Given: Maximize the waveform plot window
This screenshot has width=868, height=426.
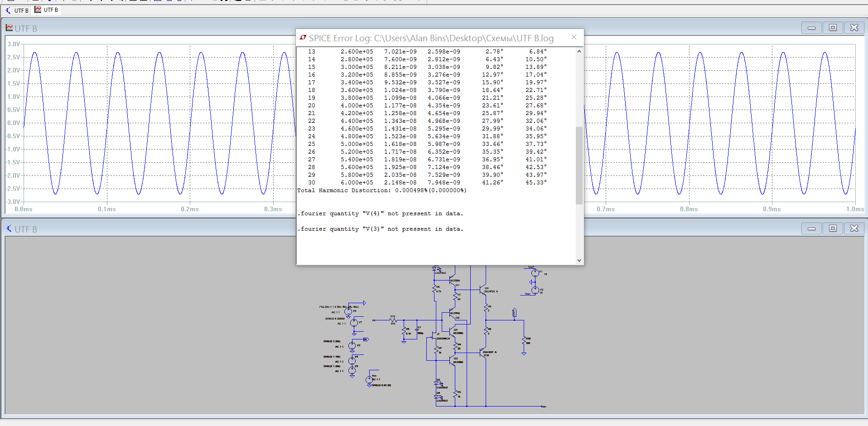Looking at the screenshot, I should point(833,28).
